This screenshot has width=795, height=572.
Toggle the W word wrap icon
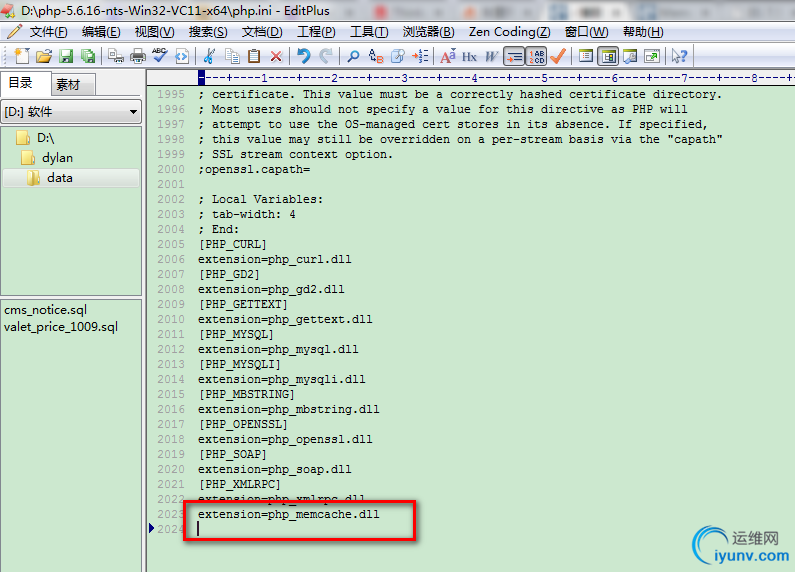click(491, 56)
